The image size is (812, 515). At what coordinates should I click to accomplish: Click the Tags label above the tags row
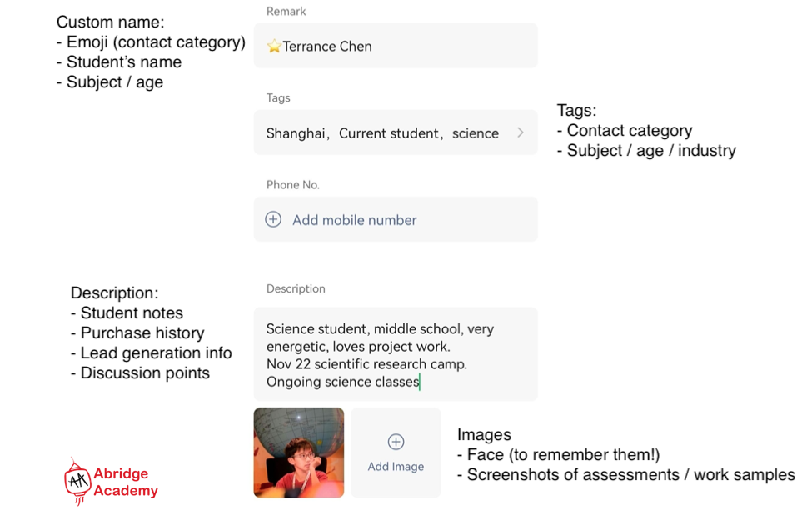click(278, 98)
